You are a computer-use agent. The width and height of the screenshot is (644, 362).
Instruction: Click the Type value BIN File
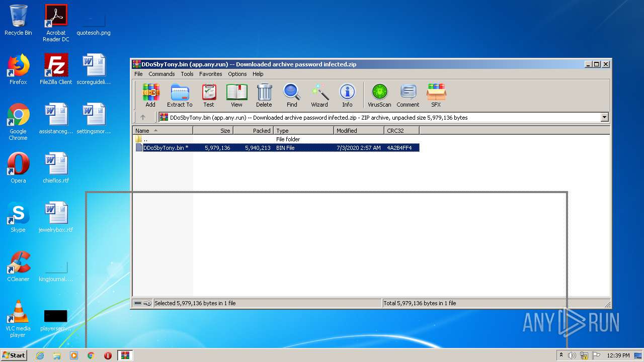coord(285,148)
